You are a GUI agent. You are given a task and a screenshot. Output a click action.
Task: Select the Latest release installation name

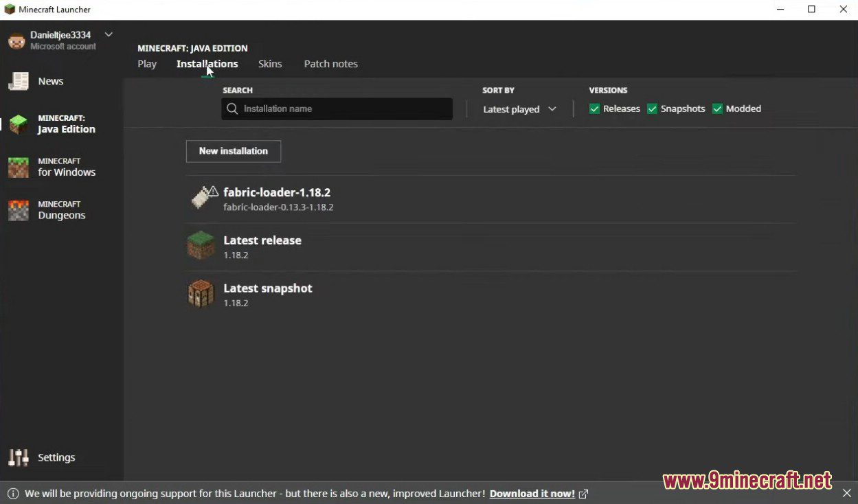click(262, 240)
